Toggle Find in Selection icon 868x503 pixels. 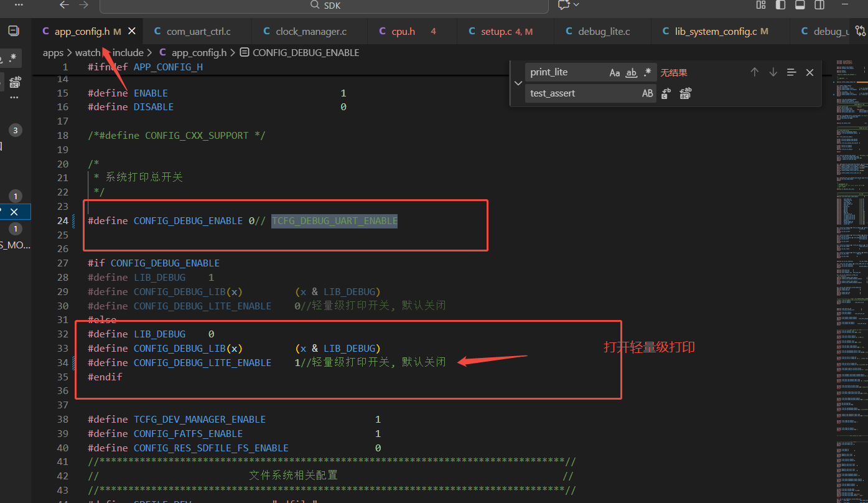point(791,72)
